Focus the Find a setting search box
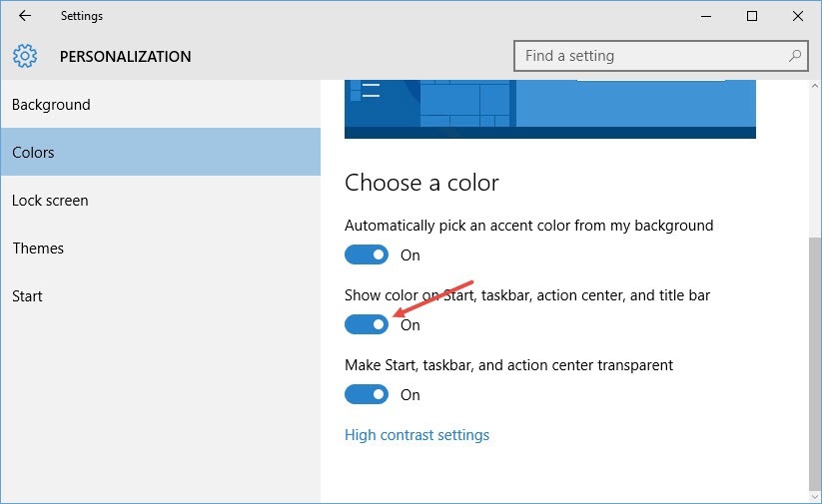Image resolution: width=822 pixels, height=504 pixels. [660, 56]
